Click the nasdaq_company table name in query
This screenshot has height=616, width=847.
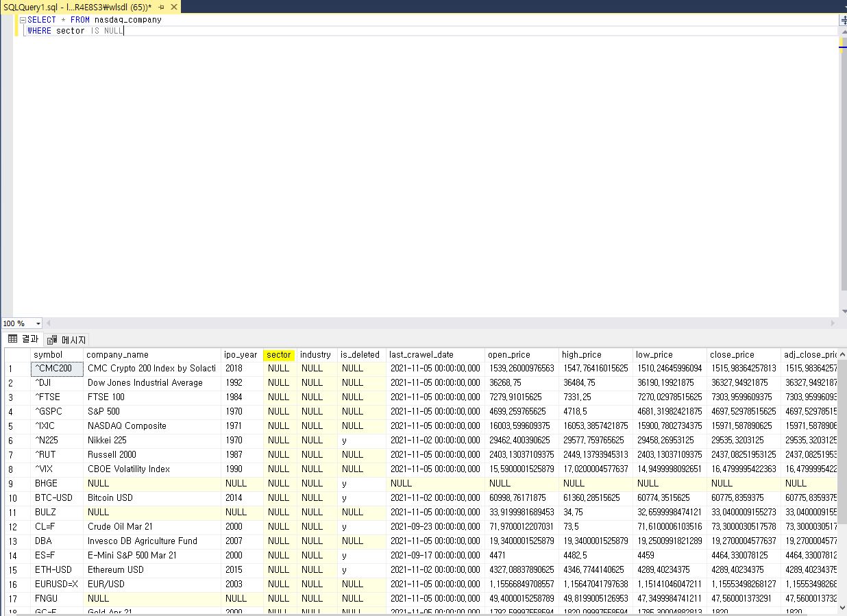click(x=128, y=20)
